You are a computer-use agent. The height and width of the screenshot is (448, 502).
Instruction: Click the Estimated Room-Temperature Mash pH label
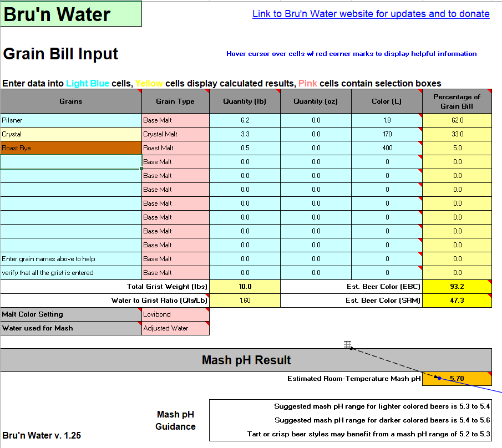354,379
